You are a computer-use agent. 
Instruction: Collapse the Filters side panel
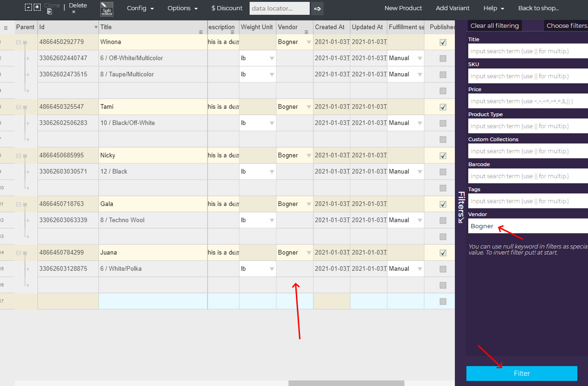(461, 207)
